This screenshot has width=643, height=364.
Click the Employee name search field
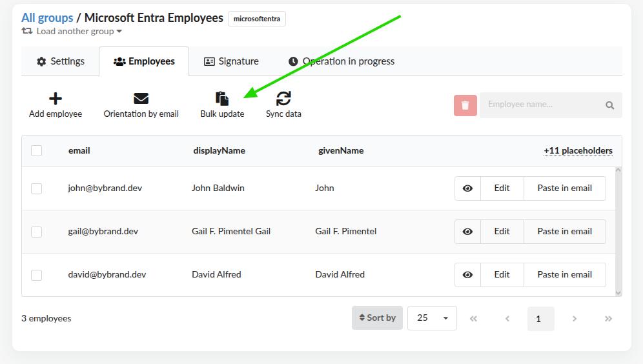(x=542, y=105)
